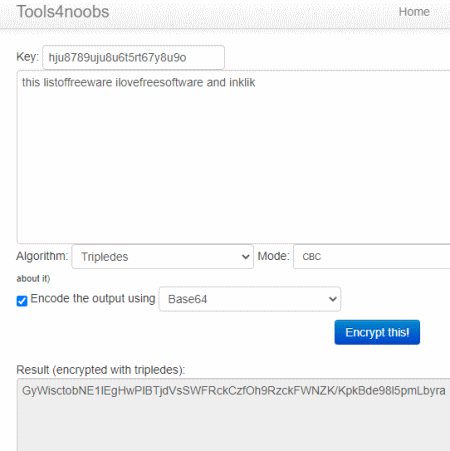The width and height of the screenshot is (450, 451).
Task: Uncheck the Encode the output checkbox
Action: (x=22, y=301)
